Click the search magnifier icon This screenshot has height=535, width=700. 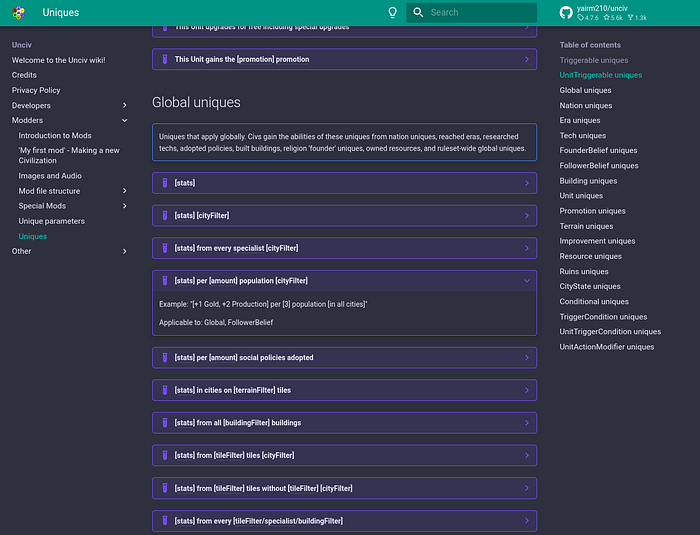click(x=418, y=13)
